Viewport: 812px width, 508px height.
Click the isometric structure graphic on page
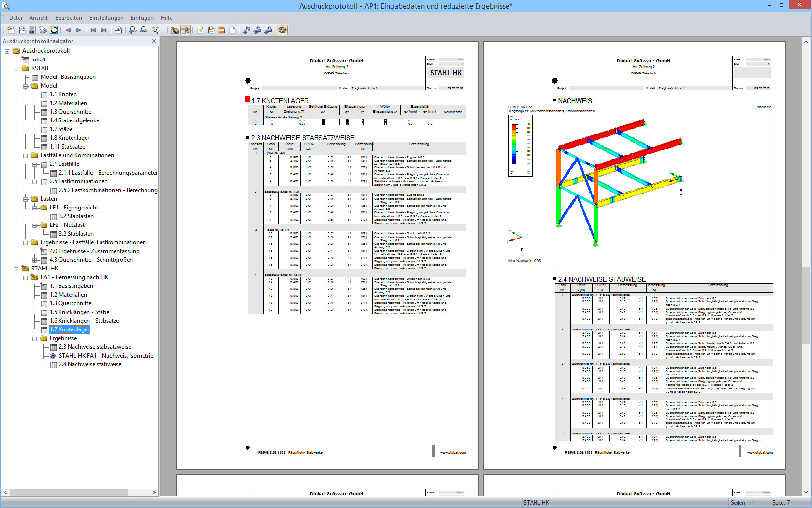pos(640,184)
